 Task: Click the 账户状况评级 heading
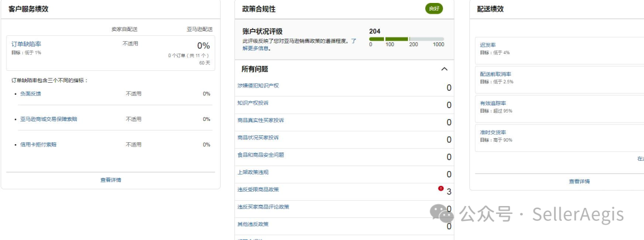point(262,32)
